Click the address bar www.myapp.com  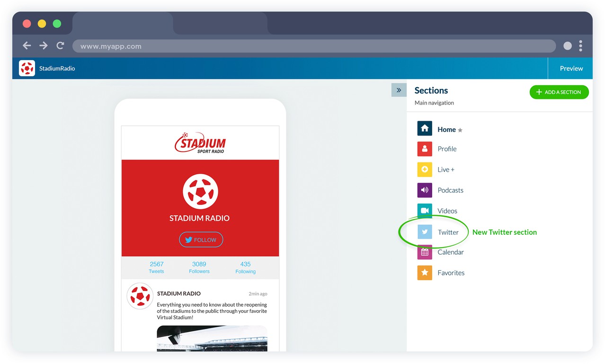tap(314, 46)
